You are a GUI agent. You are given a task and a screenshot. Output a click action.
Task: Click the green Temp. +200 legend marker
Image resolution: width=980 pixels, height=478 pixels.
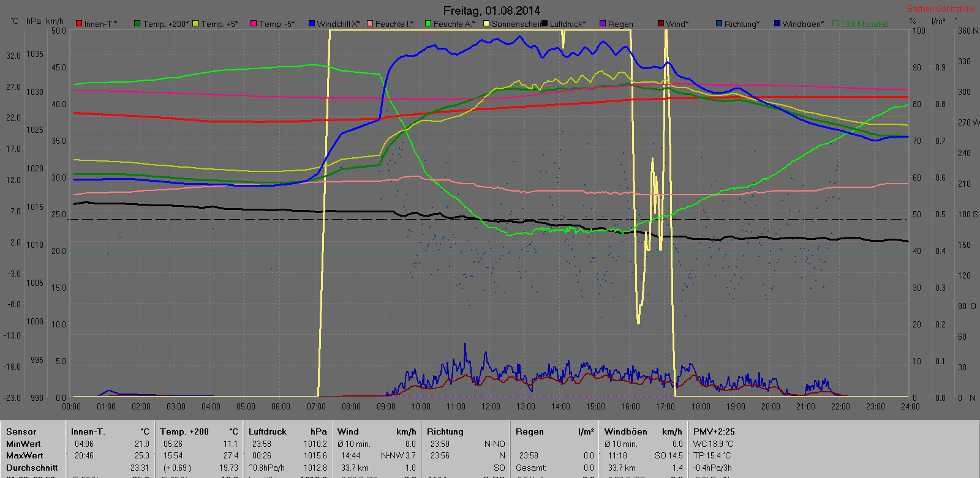[137, 24]
